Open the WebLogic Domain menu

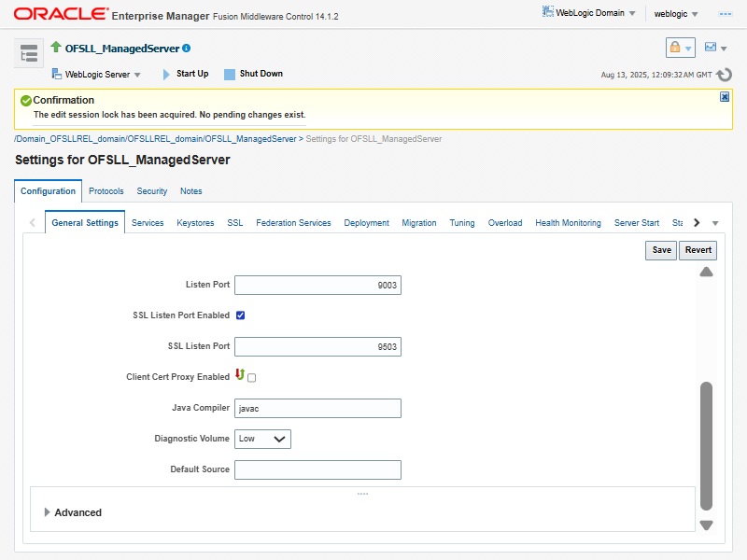click(x=590, y=13)
